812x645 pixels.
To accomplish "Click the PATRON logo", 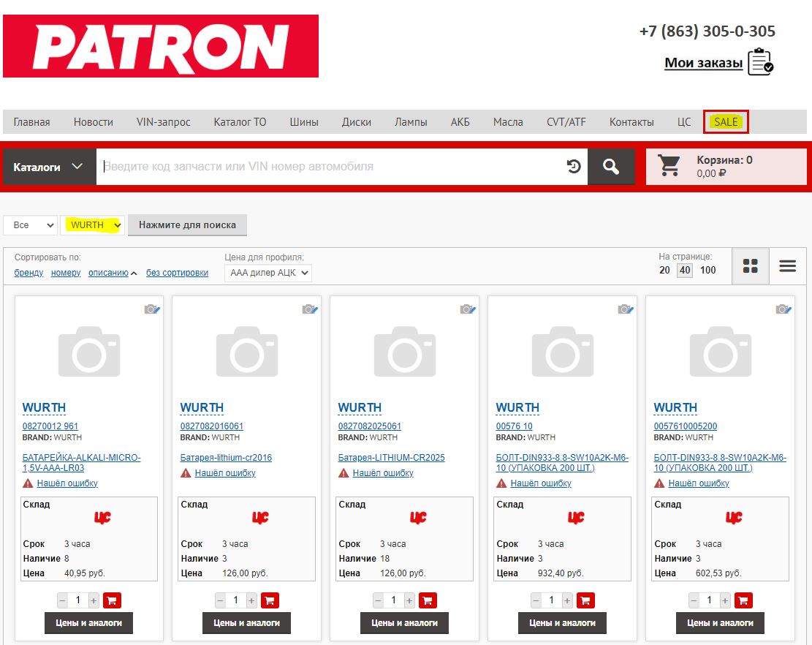I will 161,46.
